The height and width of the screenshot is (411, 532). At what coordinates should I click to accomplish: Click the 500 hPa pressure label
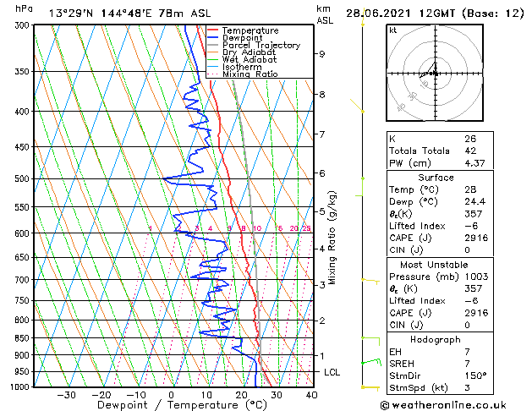click(x=22, y=178)
